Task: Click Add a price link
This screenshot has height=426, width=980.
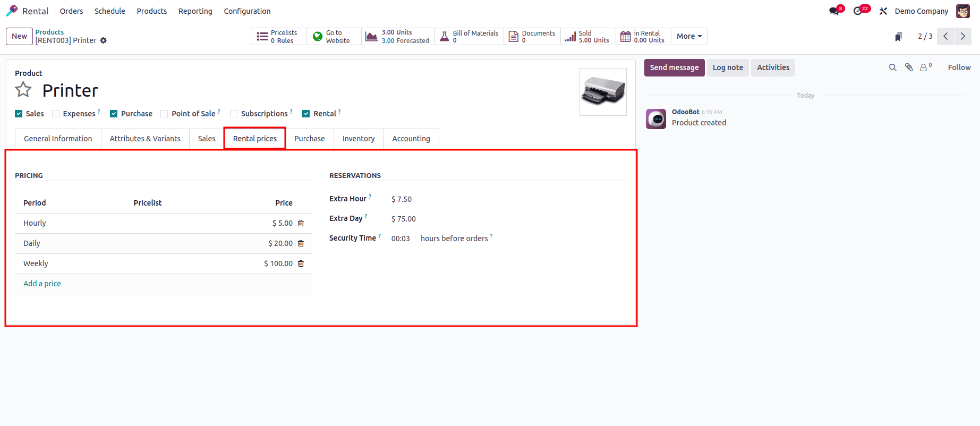Action: click(42, 284)
